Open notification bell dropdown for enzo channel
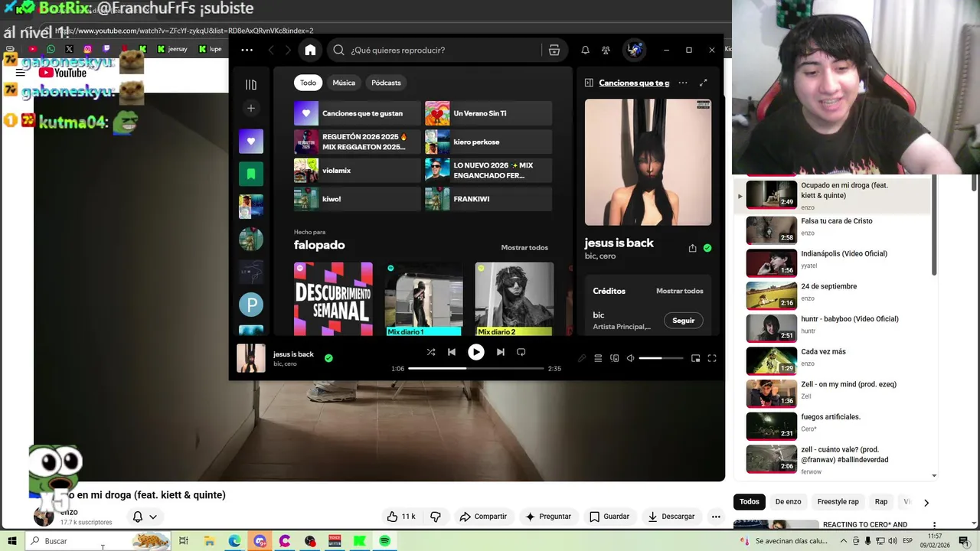Image resolution: width=980 pixels, height=551 pixels. [145, 517]
